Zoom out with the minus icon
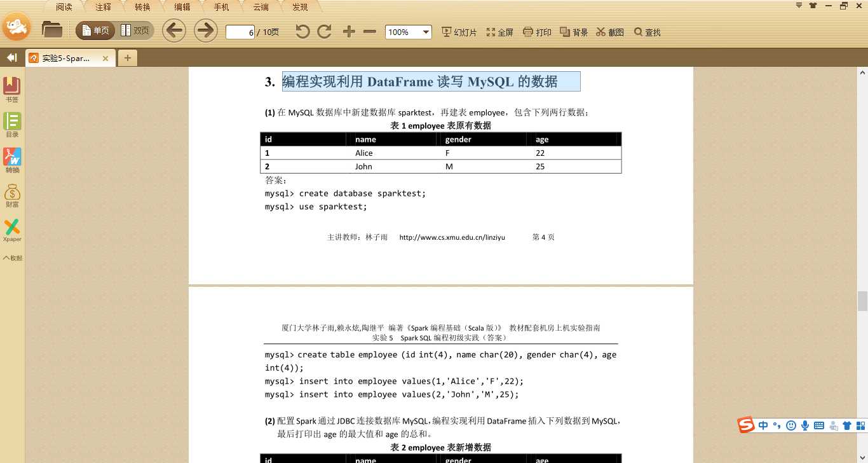Screen dimensions: 868x463 [370, 32]
